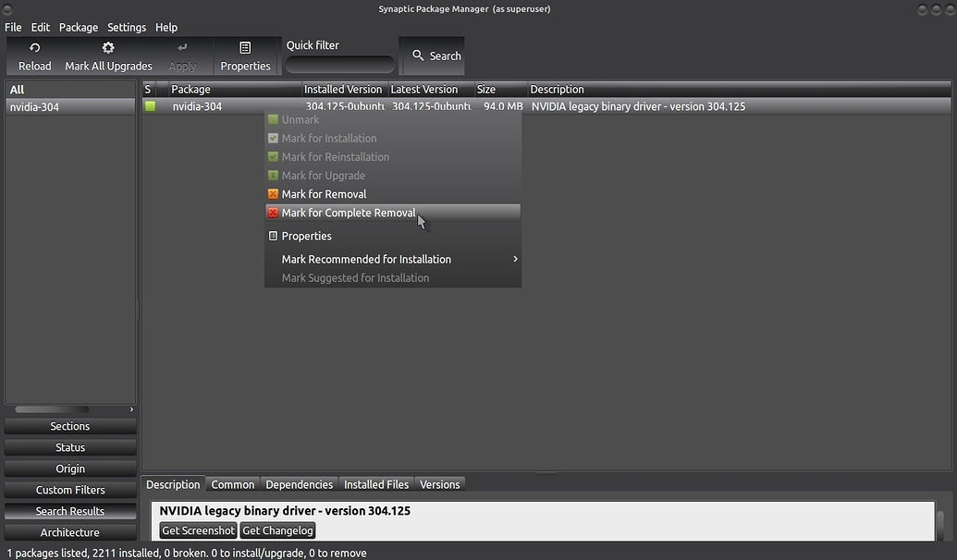
Task: Click the Mark for Removal icon entry
Action: 272,194
